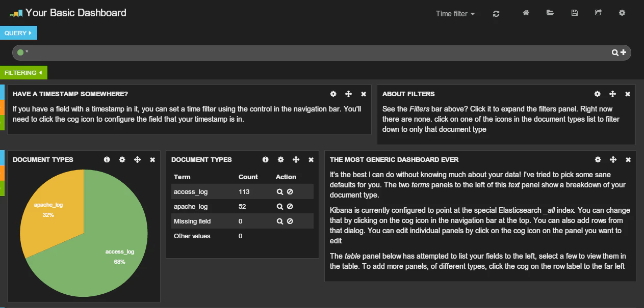This screenshot has width=644, height=308.
Task: Select the access_log term cell
Action: pyautogui.click(x=191, y=192)
